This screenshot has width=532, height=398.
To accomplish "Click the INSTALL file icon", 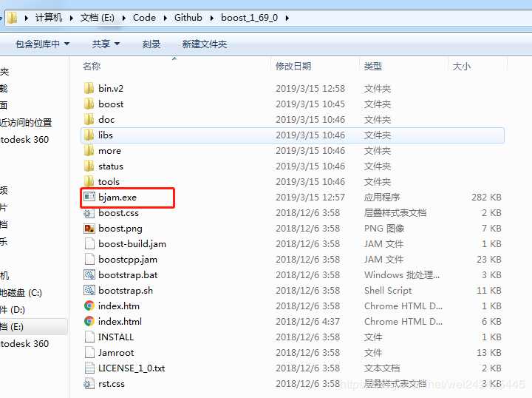I will click(89, 337).
